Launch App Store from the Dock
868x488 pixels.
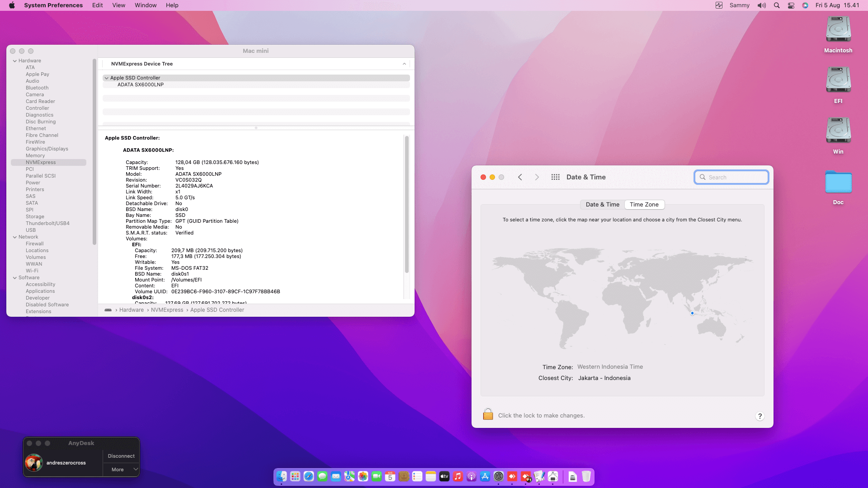pyautogui.click(x=485, y=476)
